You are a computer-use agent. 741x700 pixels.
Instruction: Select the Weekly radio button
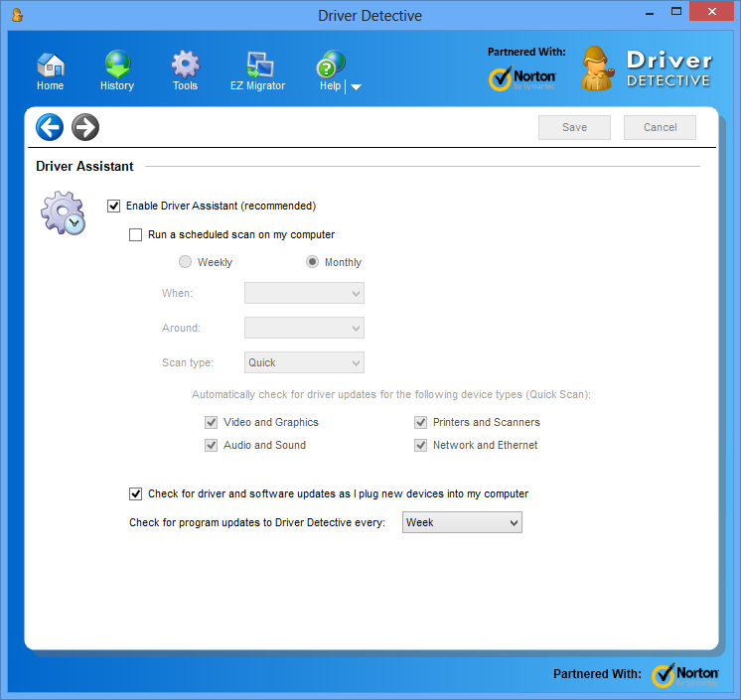click(x=185, y=262)
